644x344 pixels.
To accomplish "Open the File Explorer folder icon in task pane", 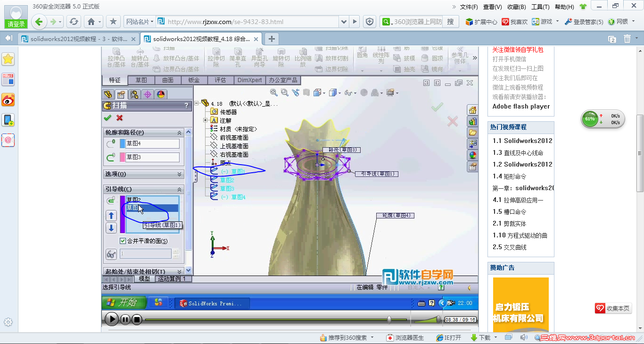I will pos(472,133).
